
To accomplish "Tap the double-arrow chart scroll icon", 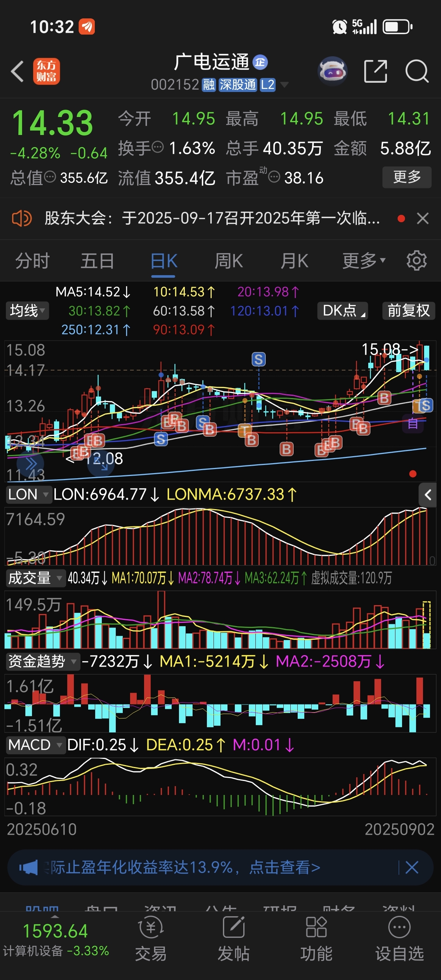I will click(31, 464).
